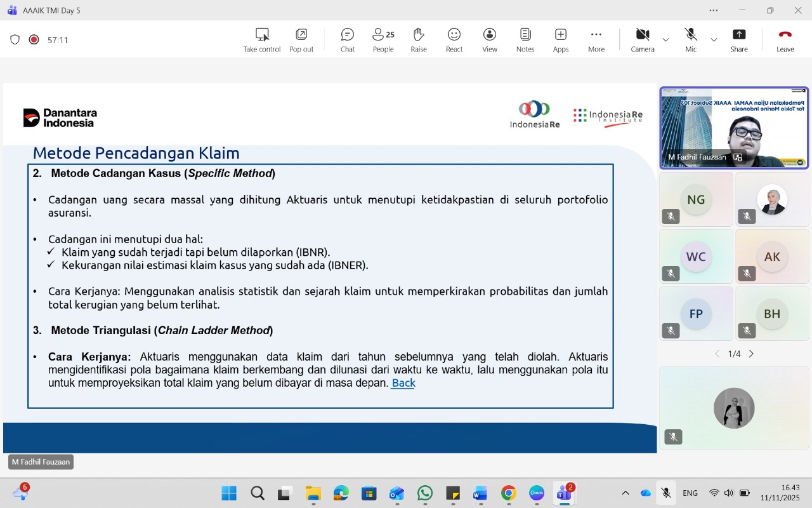The image size is (812, 508).
Task: Click Take control of shared screen
Action: (x=261, y=40)
